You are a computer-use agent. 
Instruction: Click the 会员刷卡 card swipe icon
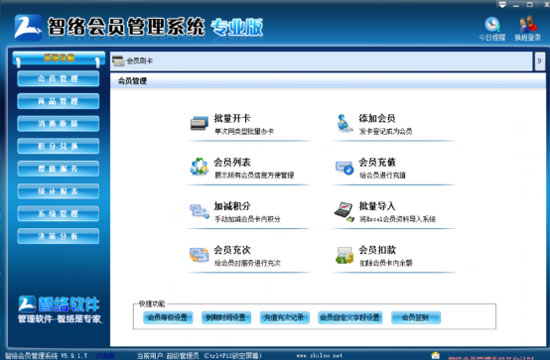[118, 61]
